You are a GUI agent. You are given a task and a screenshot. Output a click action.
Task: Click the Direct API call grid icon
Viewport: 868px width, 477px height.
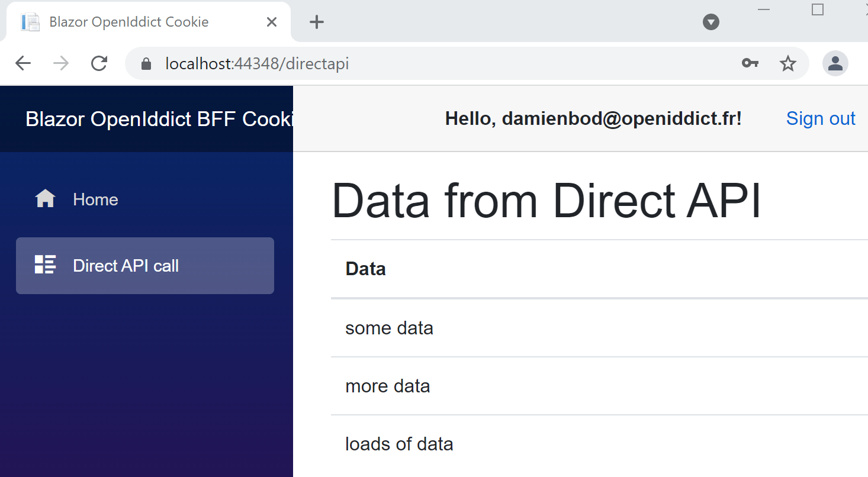(45, 265)
